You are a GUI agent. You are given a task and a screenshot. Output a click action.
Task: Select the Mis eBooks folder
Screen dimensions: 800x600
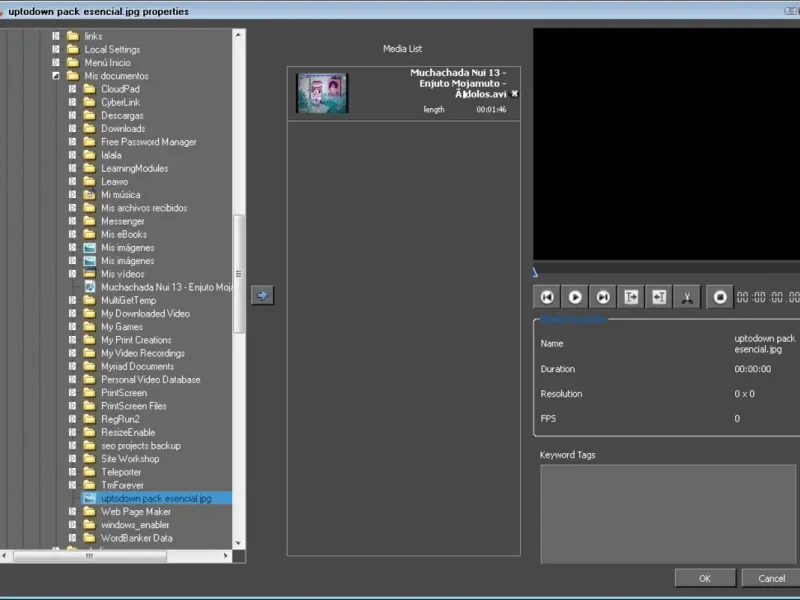click(124, 235)
